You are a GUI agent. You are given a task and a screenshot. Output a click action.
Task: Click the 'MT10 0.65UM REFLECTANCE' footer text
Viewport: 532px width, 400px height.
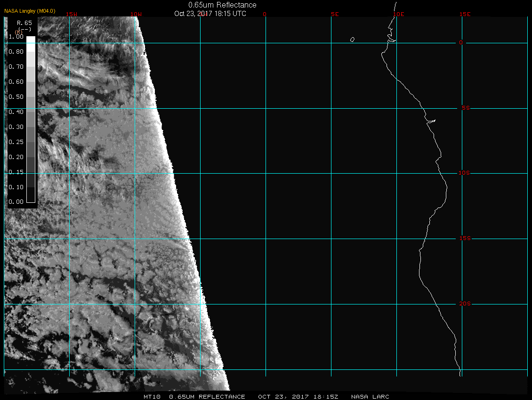194,397
